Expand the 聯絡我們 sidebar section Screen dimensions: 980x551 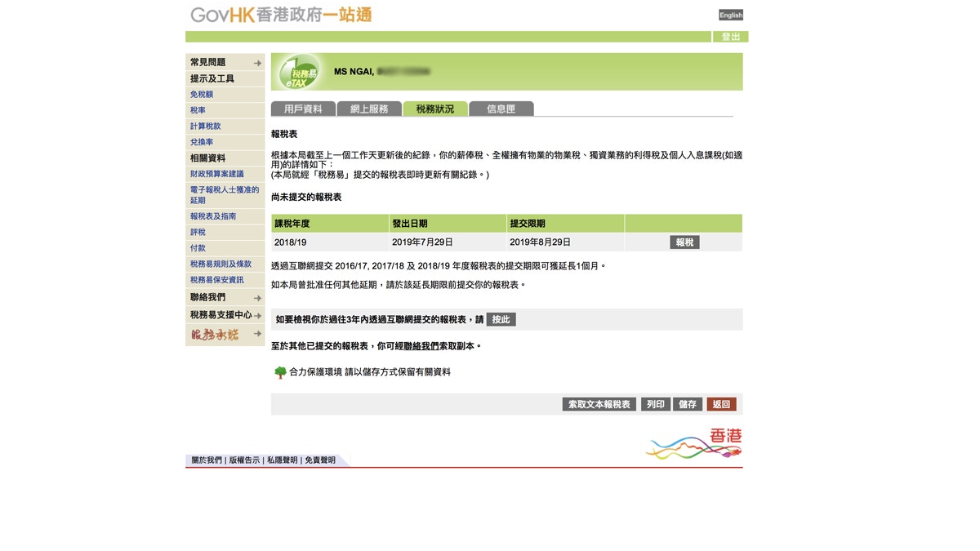pyautogui.click(x=207, y=297)
